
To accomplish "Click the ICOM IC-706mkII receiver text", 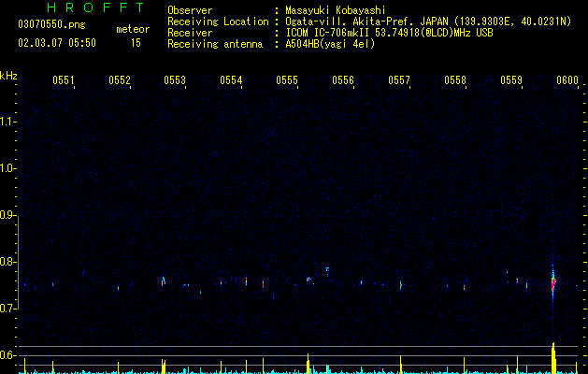I will pos(389,33).
